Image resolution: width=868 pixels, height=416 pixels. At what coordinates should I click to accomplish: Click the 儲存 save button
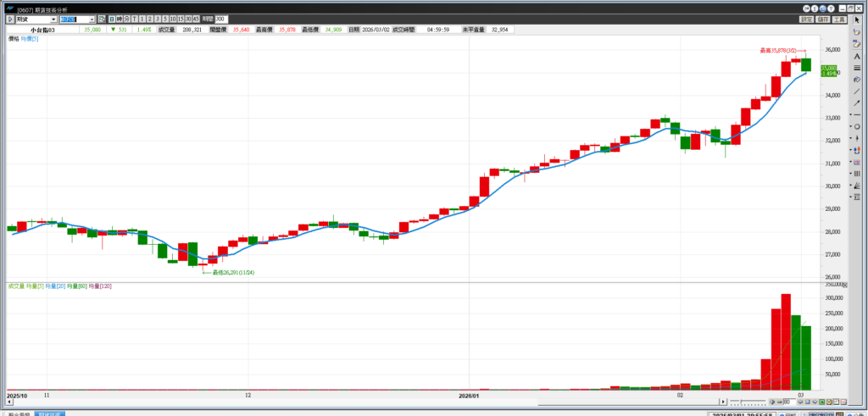pos(823,19)
